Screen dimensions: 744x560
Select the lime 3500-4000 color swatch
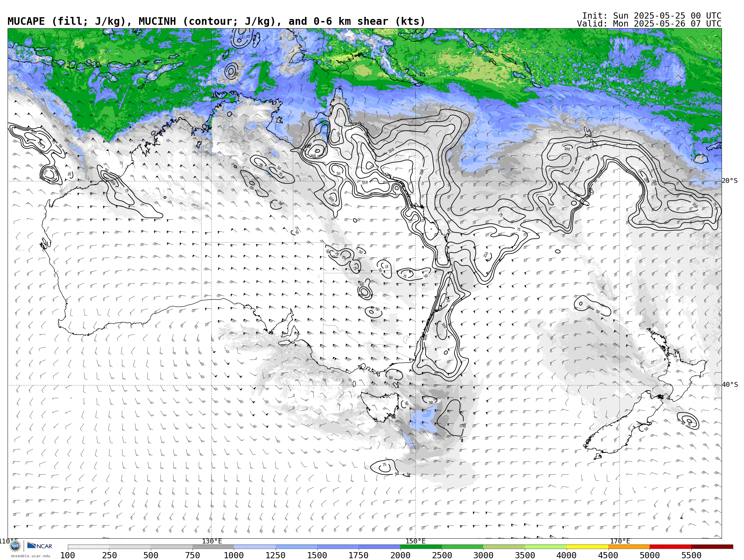click(x=546, y=547)
